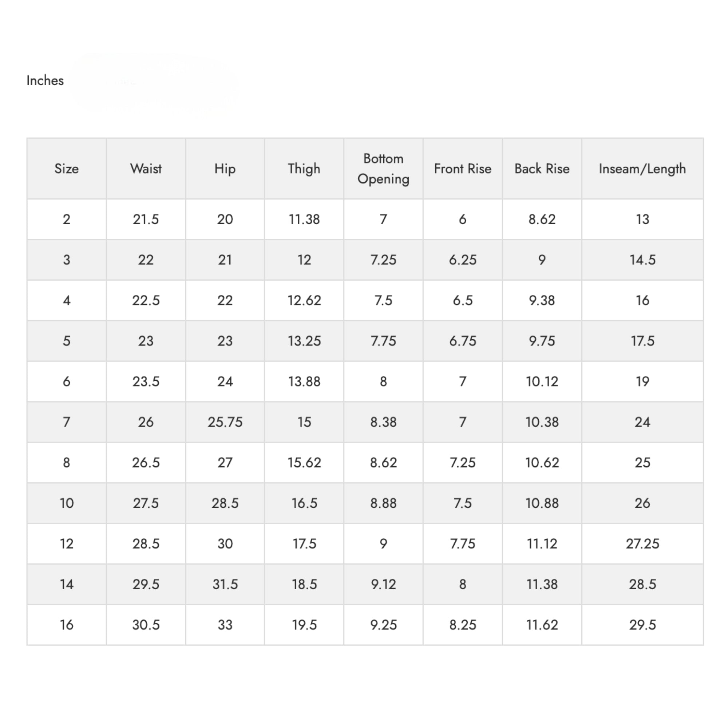Select the Bottom Opening column header
Screen dimensions: 728x728
[383, 169]
